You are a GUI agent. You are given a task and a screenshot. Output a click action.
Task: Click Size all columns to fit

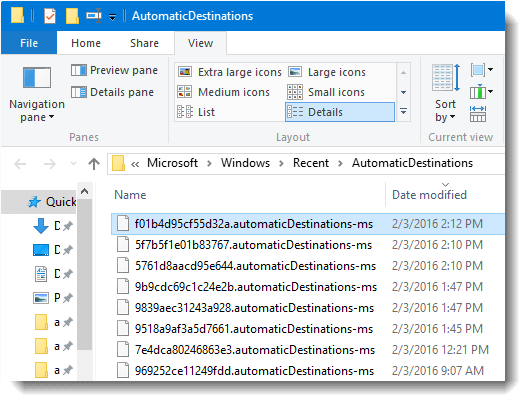point(478,114)
